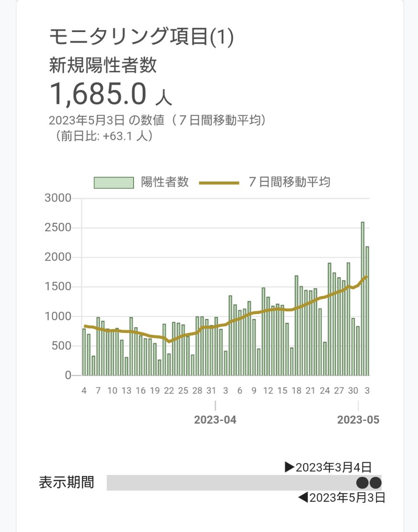418x532 pixels.
Task: Click the x-axis tick label 22
Action: pyautogui.click(x=169, y=391)
